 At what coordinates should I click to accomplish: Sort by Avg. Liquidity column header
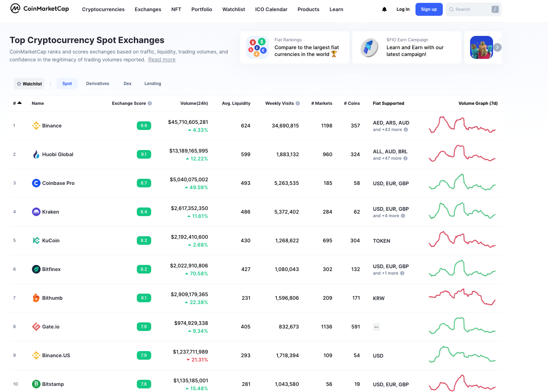236,103
